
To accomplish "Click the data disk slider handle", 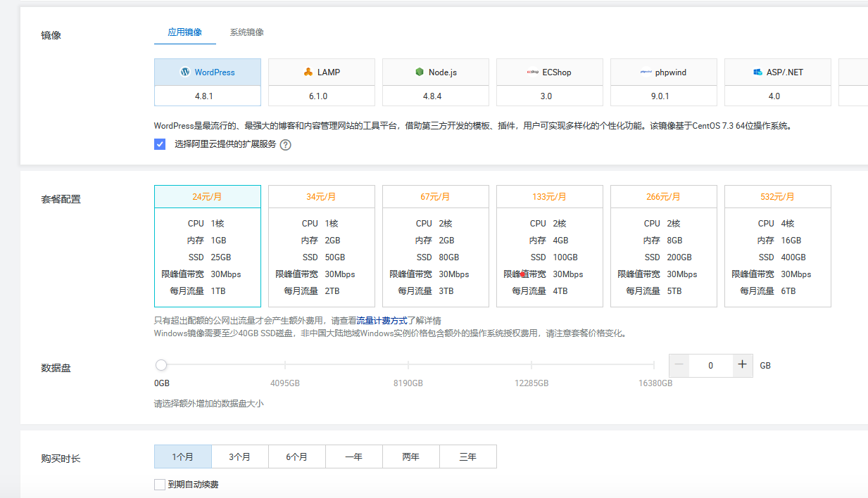I will 161,365.
